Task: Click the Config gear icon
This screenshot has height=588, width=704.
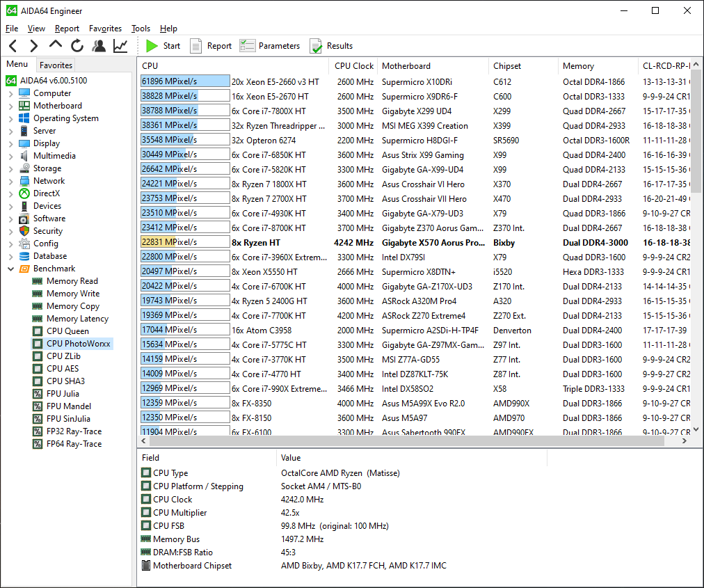Action: 24,244
